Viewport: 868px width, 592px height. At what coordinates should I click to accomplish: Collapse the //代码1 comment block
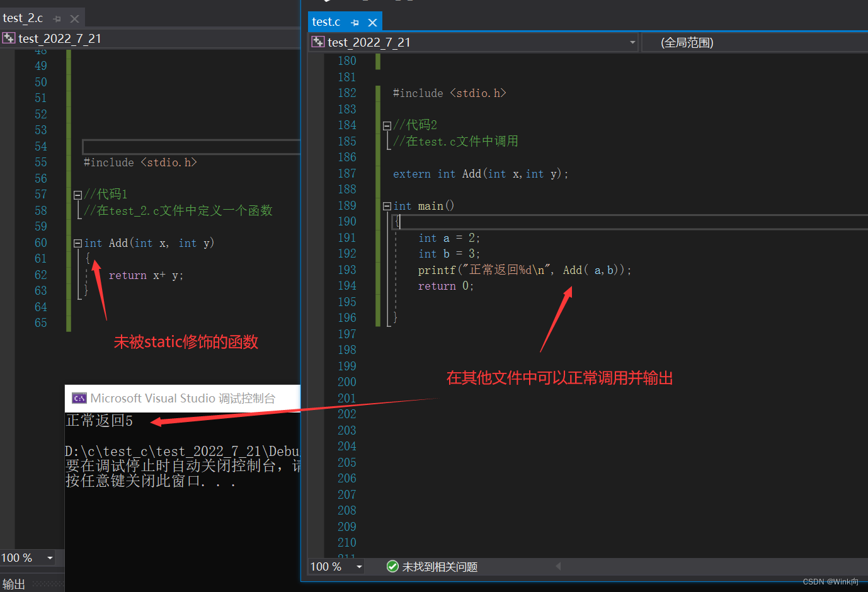coord(77,195)
